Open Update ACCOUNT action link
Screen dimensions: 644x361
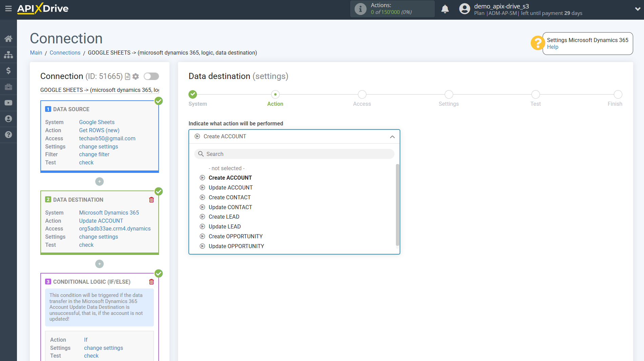coord(101,221)
